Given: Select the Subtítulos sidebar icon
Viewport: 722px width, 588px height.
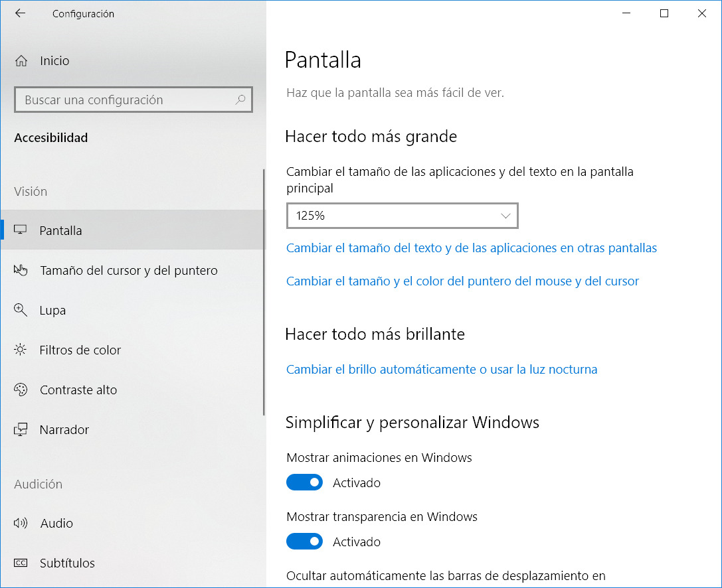Looking at the screenshot, I should 21,563.
